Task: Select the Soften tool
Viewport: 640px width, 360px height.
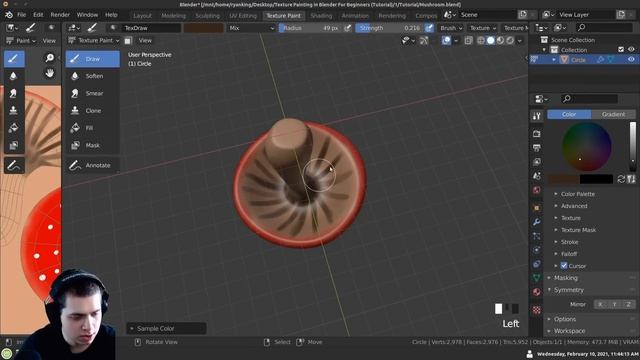Action: (x=93, y=76)
